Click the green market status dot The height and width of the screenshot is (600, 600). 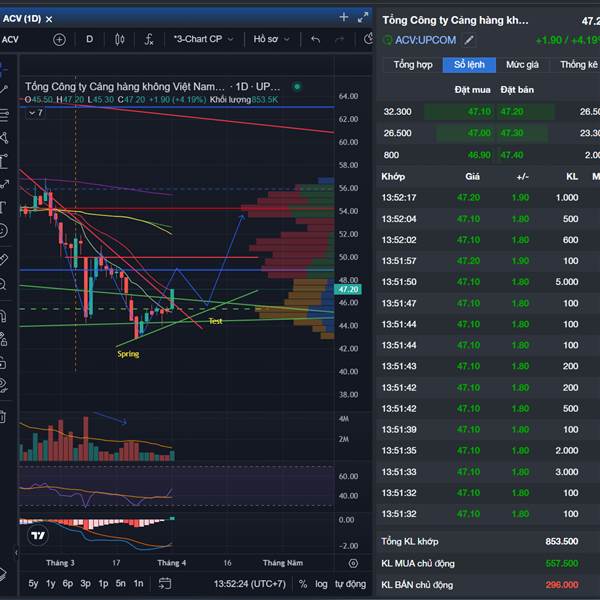coord(297,86)
